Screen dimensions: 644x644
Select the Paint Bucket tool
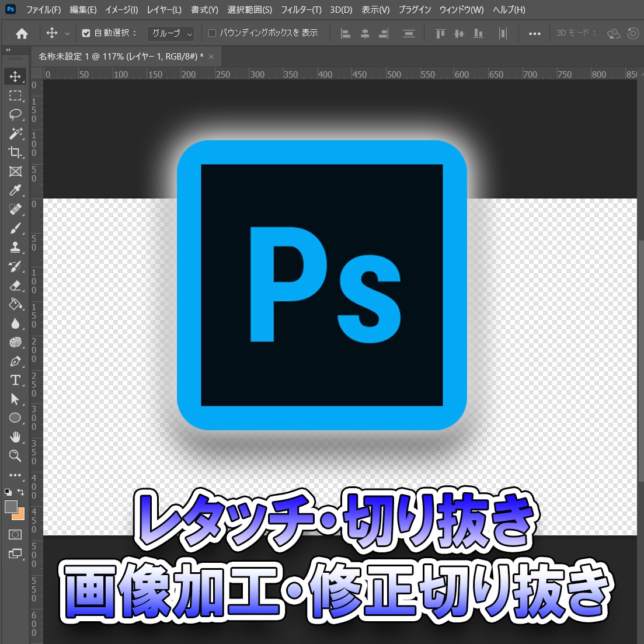coord(15,304)
